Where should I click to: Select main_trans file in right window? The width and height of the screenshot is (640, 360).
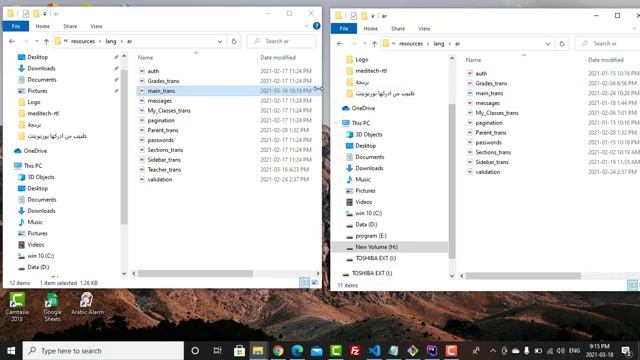(489, 93)
